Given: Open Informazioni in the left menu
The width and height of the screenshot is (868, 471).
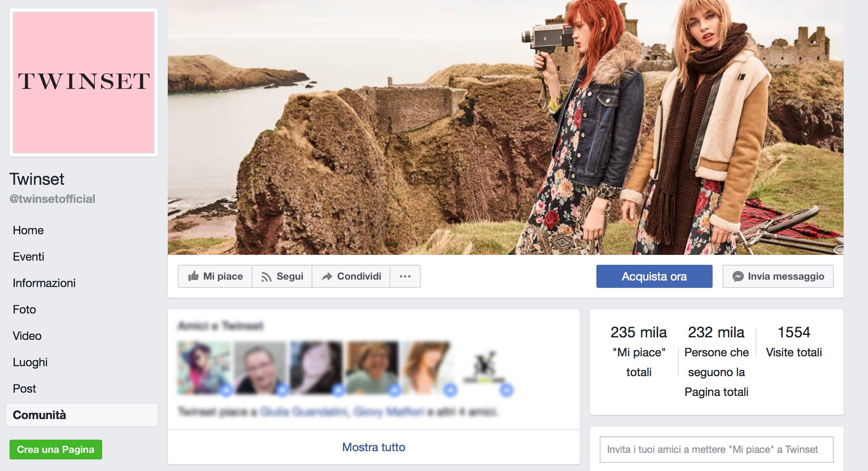Looking at the screenshot, I should pyautogui.click(x=44, y=283).
